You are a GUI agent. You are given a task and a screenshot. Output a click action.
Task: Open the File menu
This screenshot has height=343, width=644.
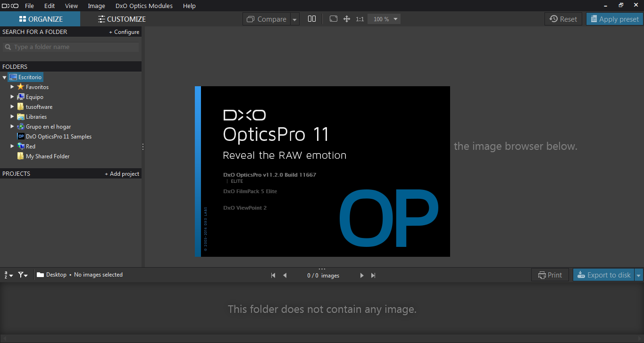pyautogui.click(x=29, y=6)
